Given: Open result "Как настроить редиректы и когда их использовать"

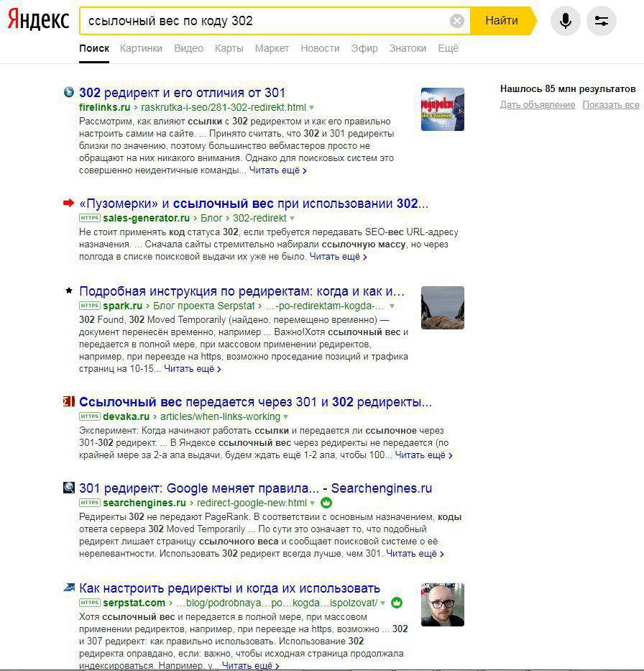Looking at the screenshot, I should coord(229,588).
